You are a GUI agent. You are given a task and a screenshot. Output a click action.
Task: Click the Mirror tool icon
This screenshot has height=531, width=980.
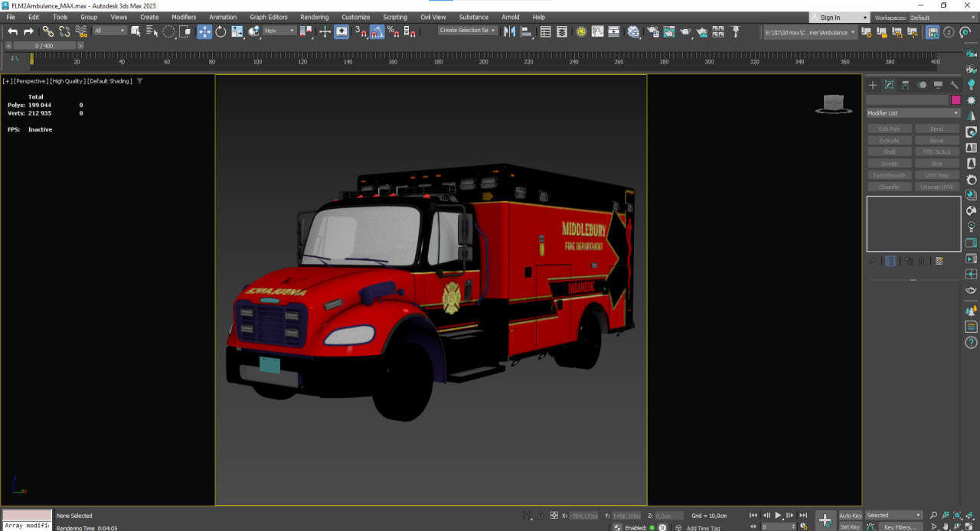[x=509, y=31]
